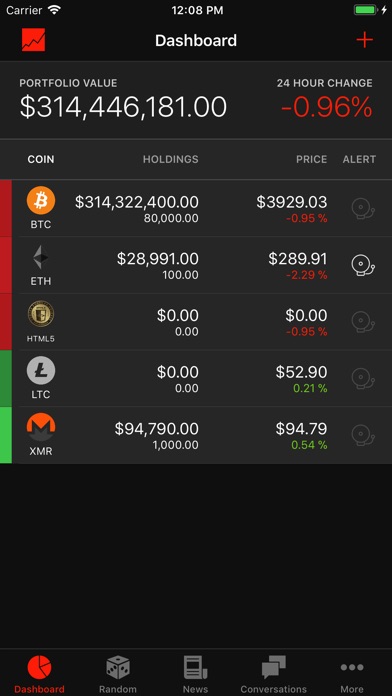The width and height of the screenshot is (392, 696).
Task: Tap the red BTC row color bar
Action: (6, 208)
